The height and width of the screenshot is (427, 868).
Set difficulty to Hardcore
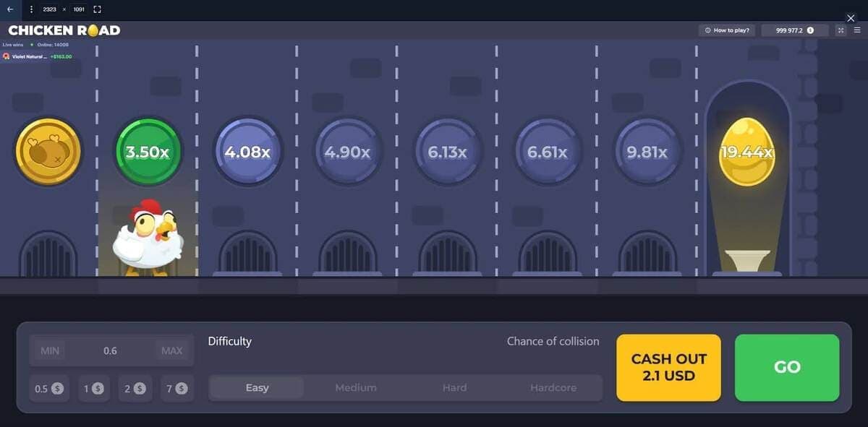(x=553, y=388)
